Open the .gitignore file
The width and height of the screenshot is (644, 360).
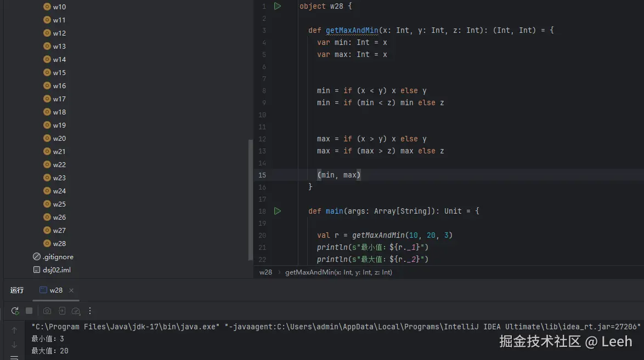coord(58,256)
